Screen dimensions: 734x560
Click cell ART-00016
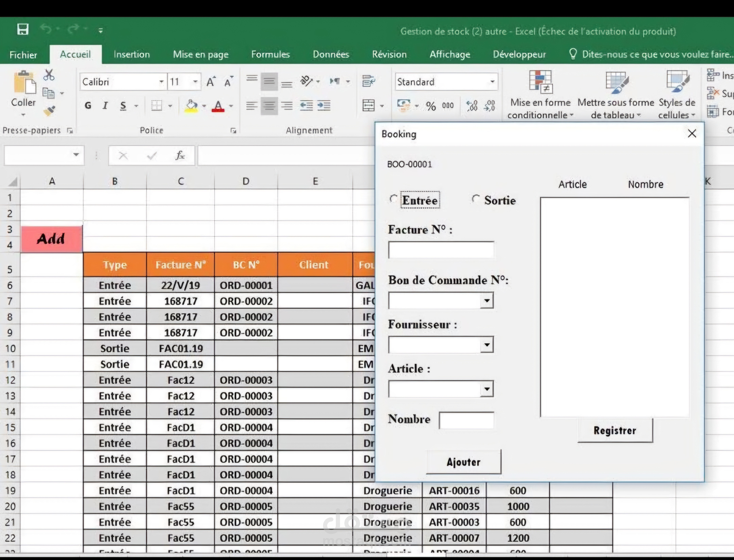pos(454,491)
